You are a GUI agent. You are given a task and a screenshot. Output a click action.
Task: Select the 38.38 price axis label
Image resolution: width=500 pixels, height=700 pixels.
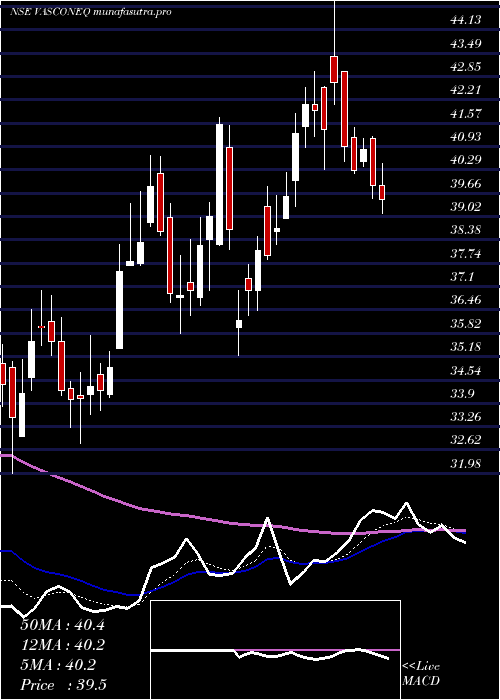click(466, 230)
